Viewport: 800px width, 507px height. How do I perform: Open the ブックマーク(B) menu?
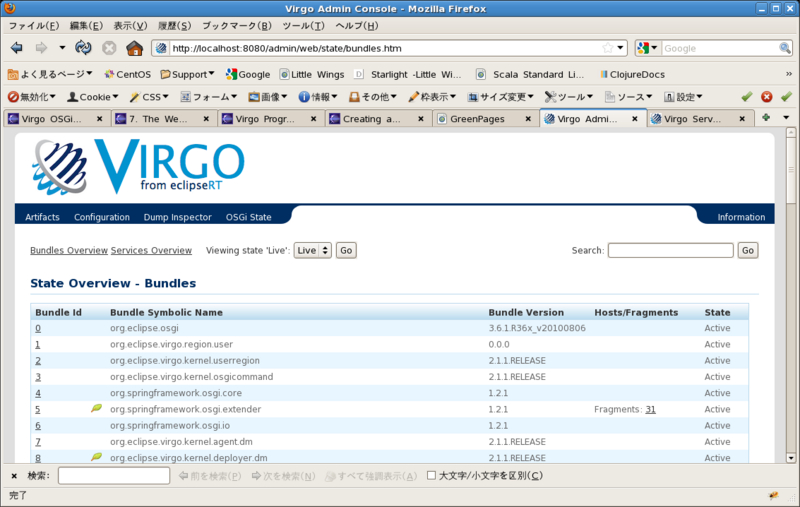click(237, 26)
